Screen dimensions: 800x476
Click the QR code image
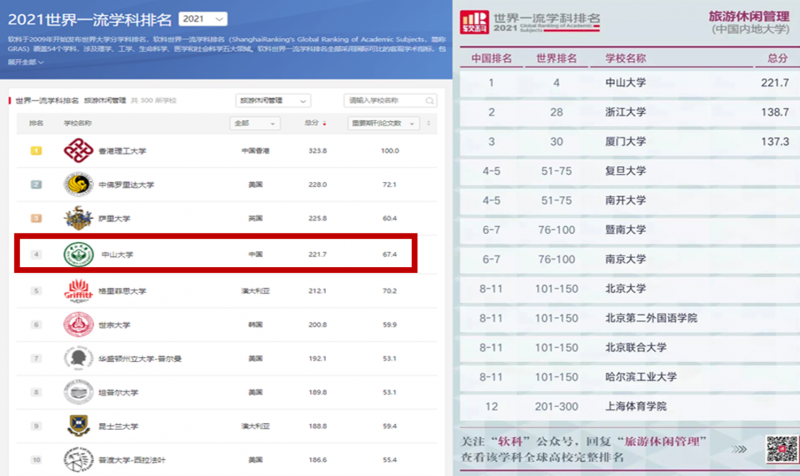point(782,449)
